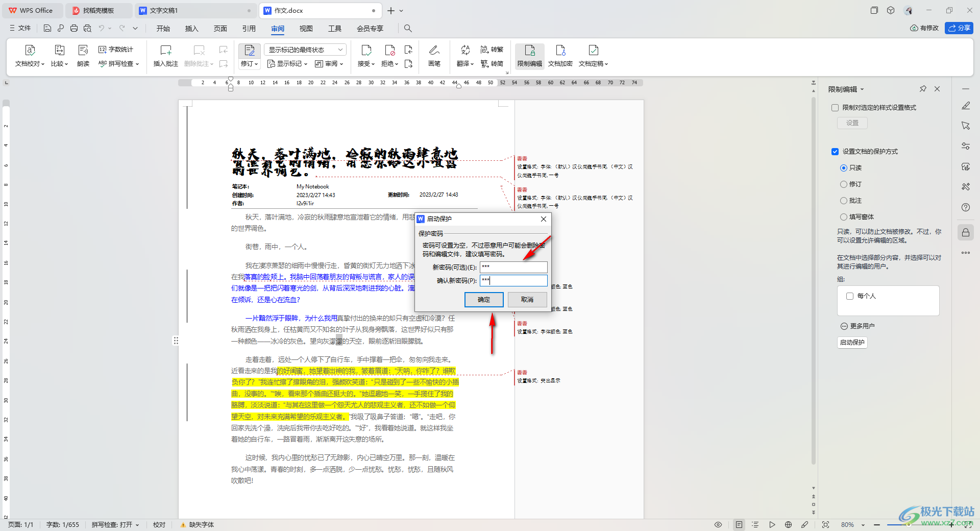Check the 每个人 group checkbox
Screen dimensions: 980x531
850,296
